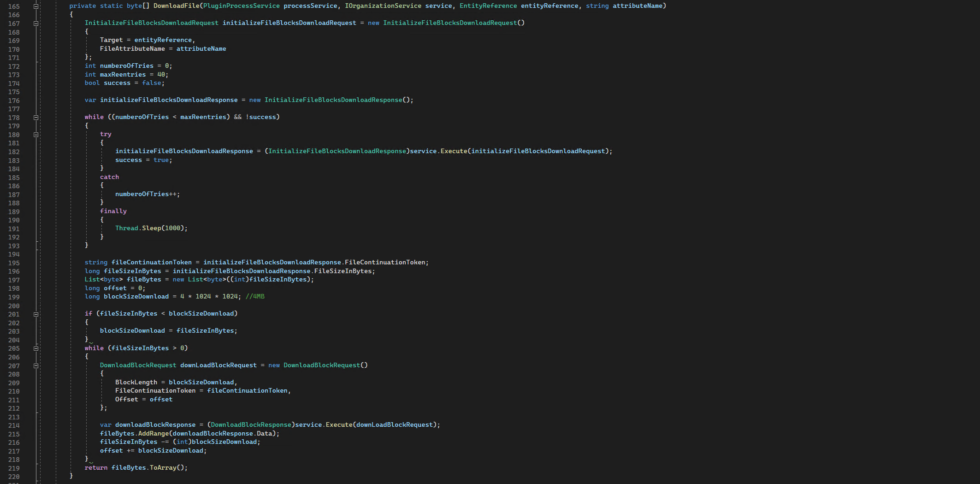The height and width of the screenshot is (484, 980).
Task: Collapse the DownloadFile method at line 165
Action: tap(36, 6)
